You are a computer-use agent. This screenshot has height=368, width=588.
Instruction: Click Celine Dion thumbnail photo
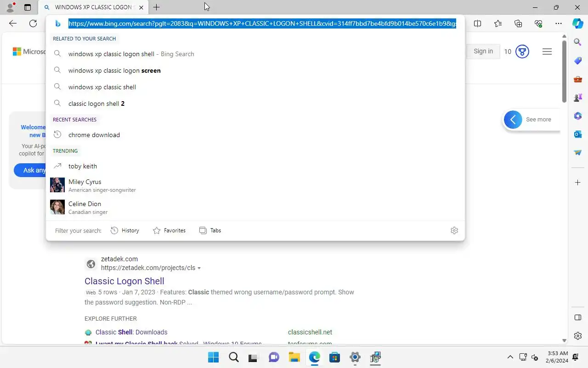click(x=57, y=207)
